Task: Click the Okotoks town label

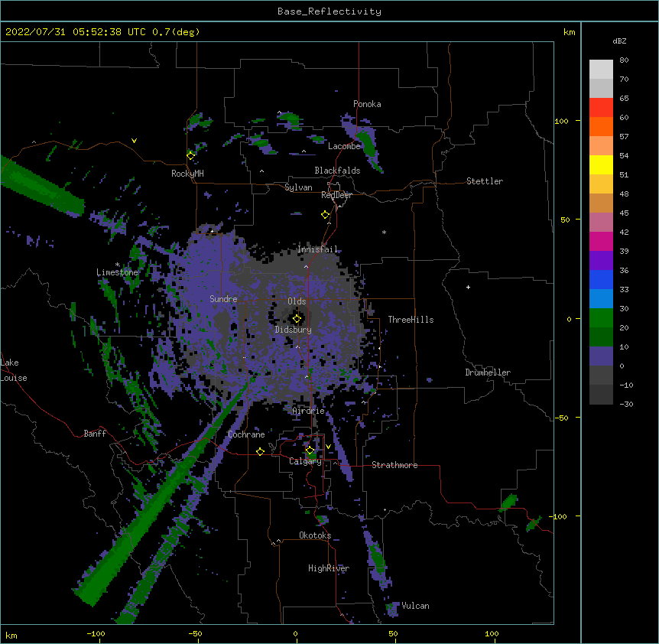Action: click(315, 535)
